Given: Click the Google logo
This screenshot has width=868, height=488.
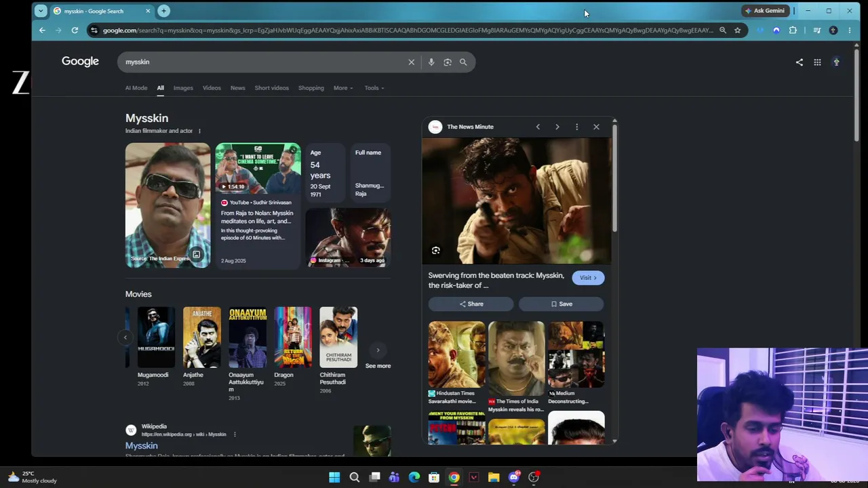Looking at the screenshot, I should tap(80, 61).
